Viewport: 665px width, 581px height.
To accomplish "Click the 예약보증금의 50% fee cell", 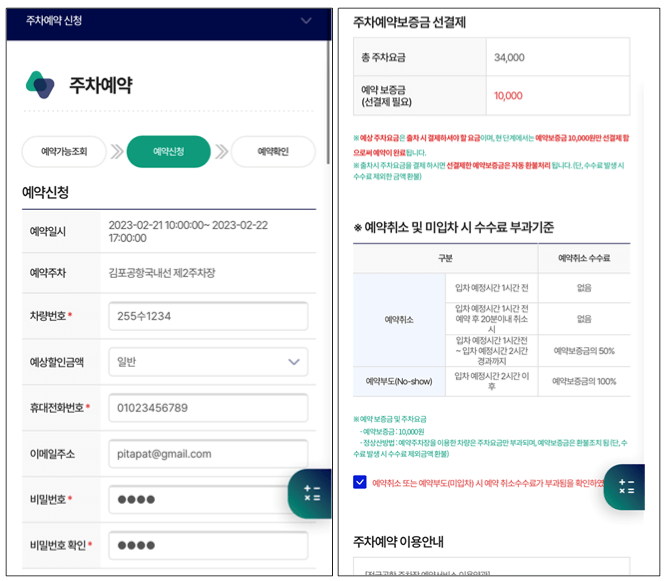I will 584,351.
